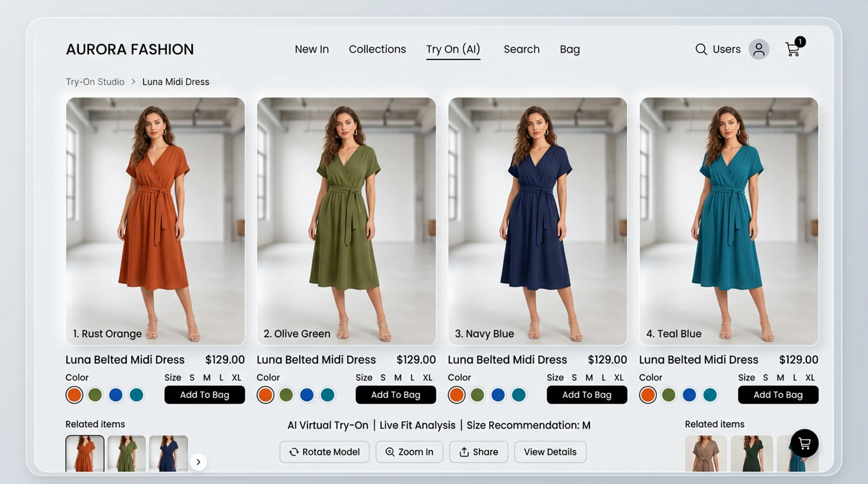Viewport: 868px width, 484px height.
Task: Select blue swatch under Rust Orange card
Action: pyautogui.click(x=116, y=395)
